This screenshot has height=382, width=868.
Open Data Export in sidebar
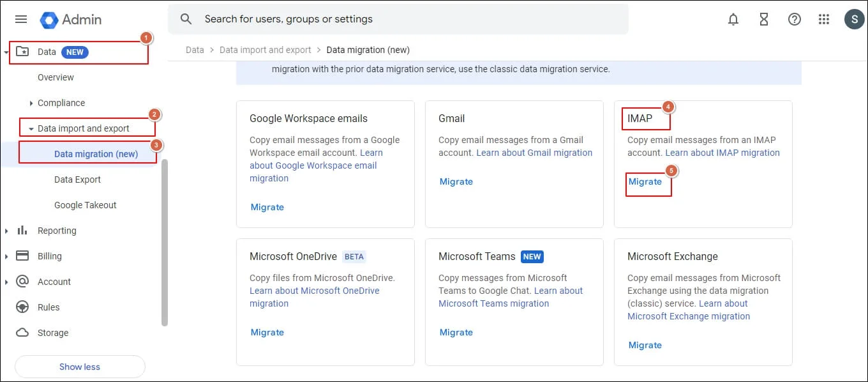(77, 180)
